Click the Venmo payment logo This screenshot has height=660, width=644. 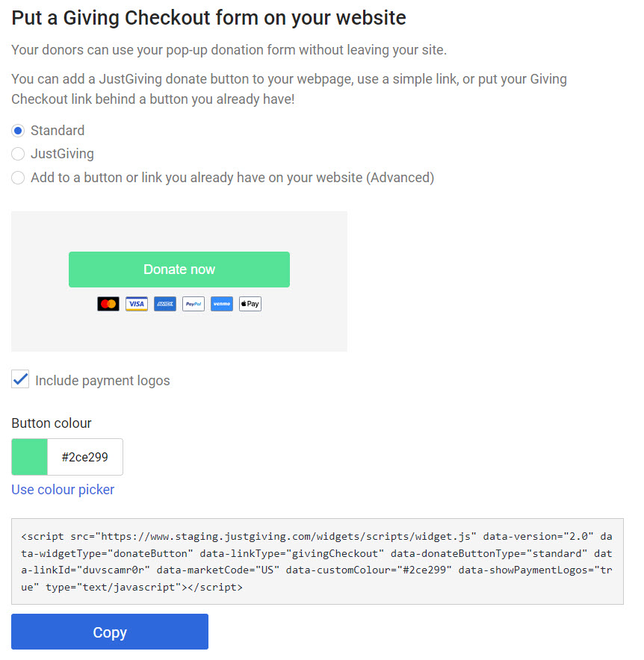coord(221,304)
